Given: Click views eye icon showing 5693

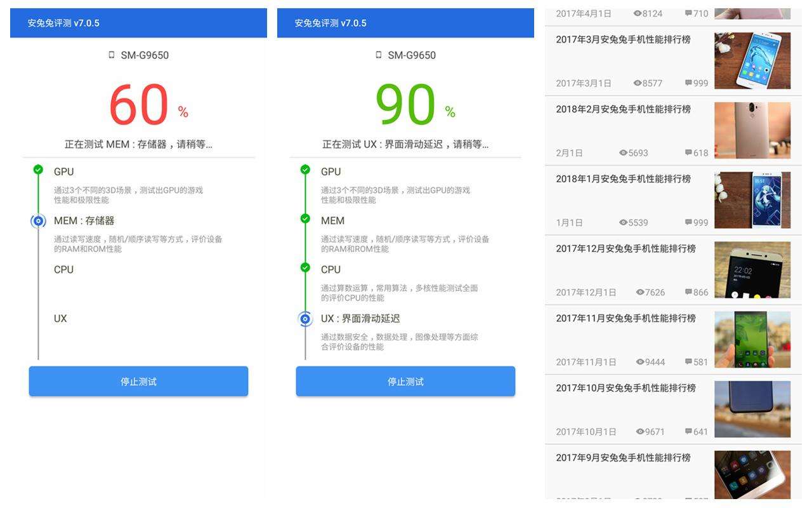Looking at the screenshot, I should (623, 153).
